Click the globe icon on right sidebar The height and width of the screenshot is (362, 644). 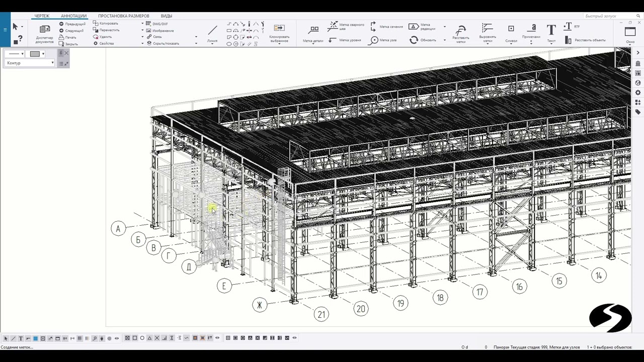(x=638, y=83)
